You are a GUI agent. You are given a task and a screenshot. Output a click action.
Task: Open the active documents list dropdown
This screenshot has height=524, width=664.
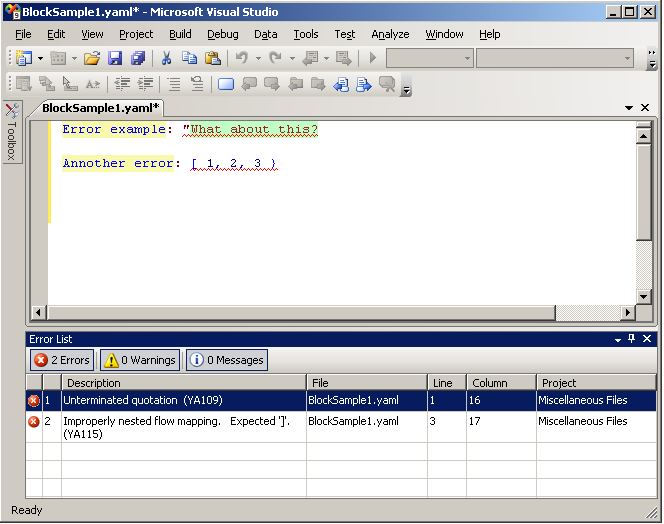(x=629, y=108)
